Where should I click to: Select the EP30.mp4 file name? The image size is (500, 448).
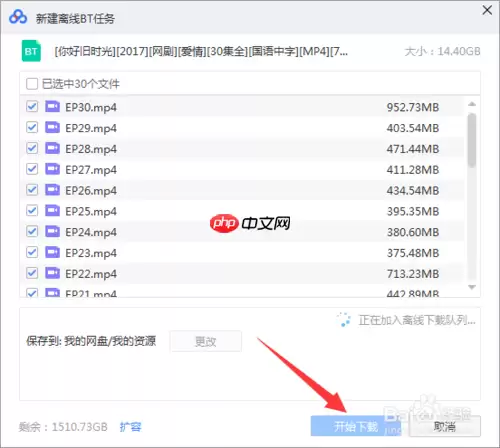91,108
